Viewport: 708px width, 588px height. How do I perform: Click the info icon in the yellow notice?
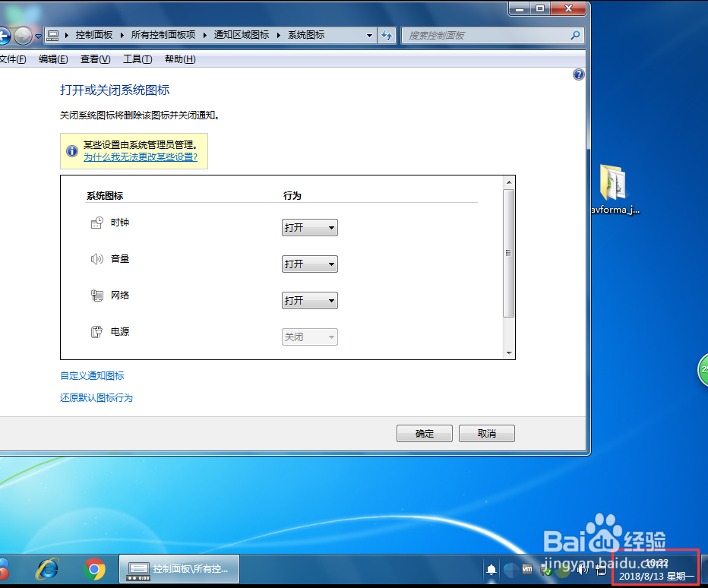[72, 151]
